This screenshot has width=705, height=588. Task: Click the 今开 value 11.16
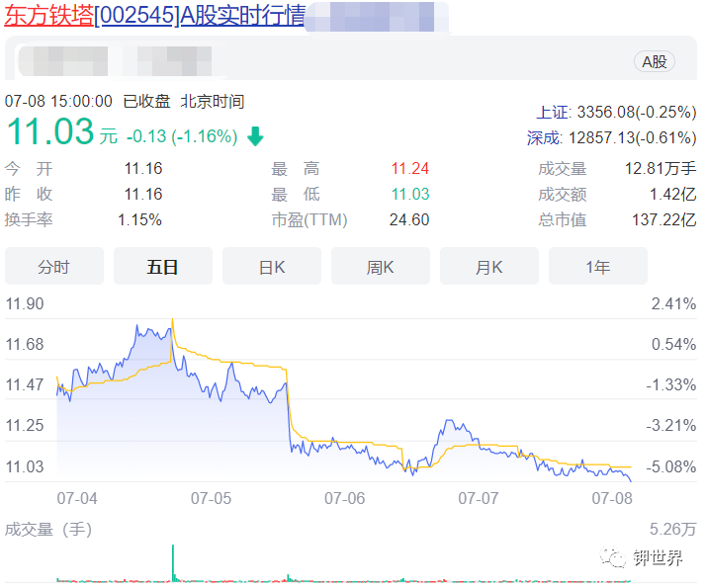coord(143,169)
